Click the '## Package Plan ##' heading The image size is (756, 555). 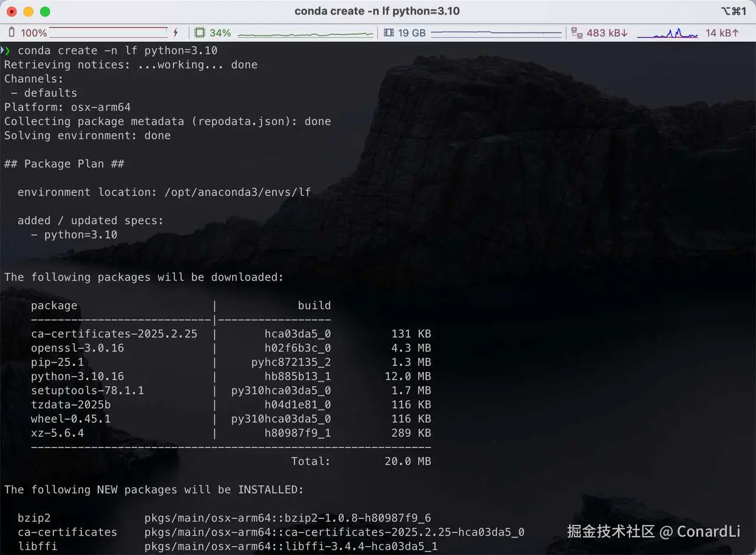click(64, 164)
